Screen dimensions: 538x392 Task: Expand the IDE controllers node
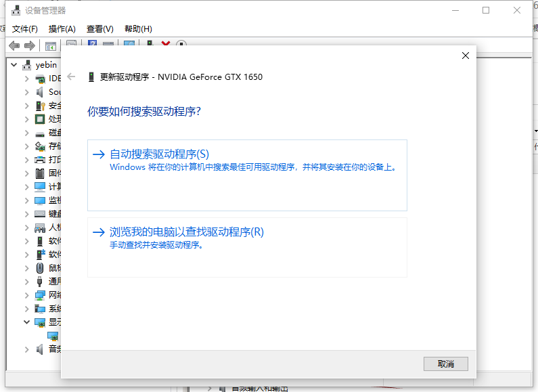click(27, 79)
